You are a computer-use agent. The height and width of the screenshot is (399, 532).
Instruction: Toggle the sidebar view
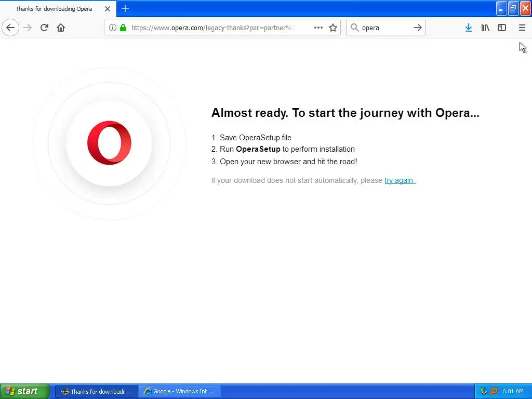(x=502, y=28)
